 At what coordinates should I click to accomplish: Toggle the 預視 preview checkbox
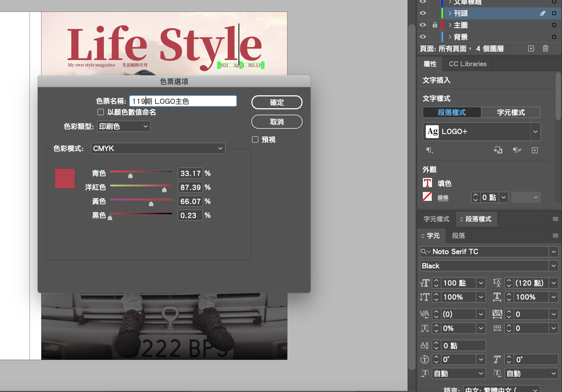coord(255,139)
